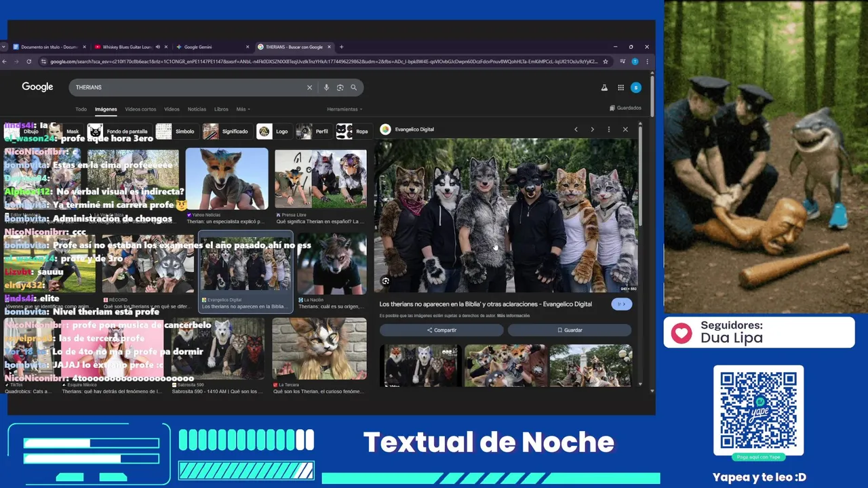
Task: Filter images by Significado chip
Action: pos(226,131)
